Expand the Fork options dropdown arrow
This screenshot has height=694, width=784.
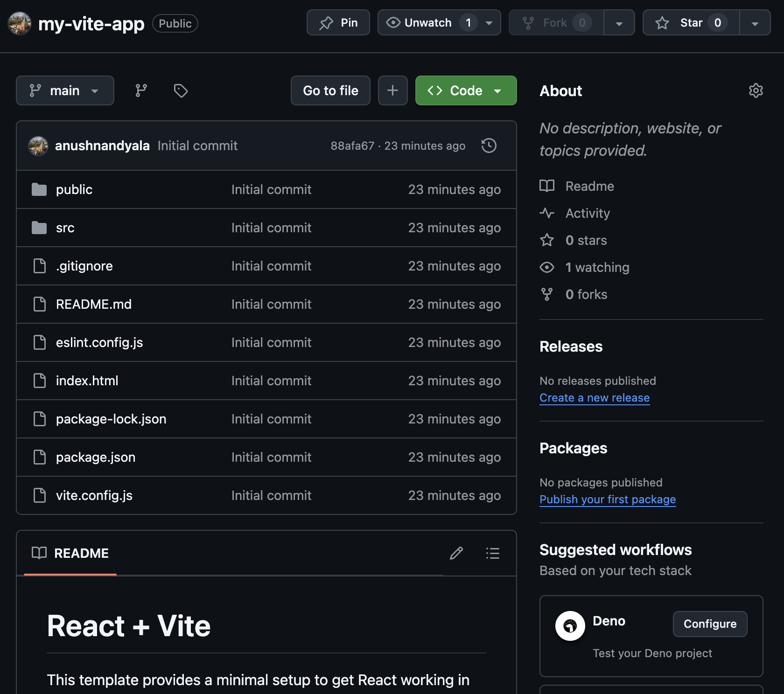coord(619,23)
